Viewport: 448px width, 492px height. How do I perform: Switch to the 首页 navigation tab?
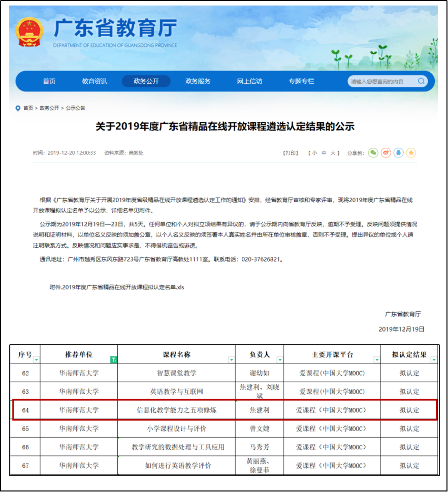pyautogui.click(x=49, y=81)
